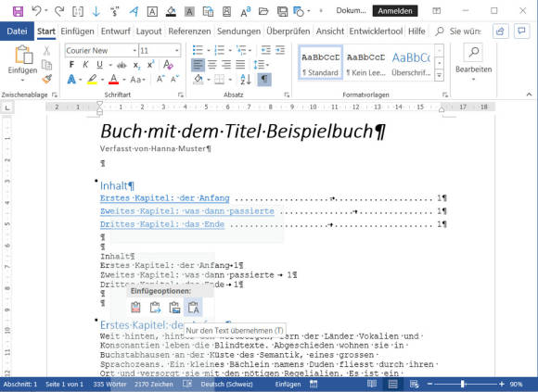This screenshot has height=392, width=538.
Task: Toggle italic formatting (K)
Action: coord(85,65)
